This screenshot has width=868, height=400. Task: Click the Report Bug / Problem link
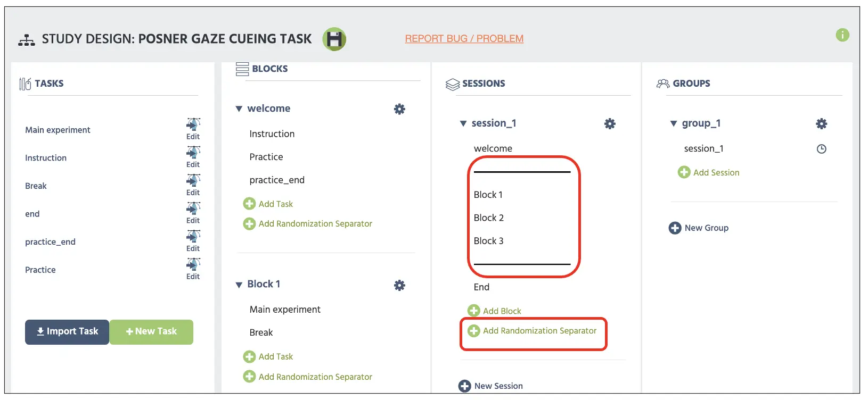(x=464, y=38)
